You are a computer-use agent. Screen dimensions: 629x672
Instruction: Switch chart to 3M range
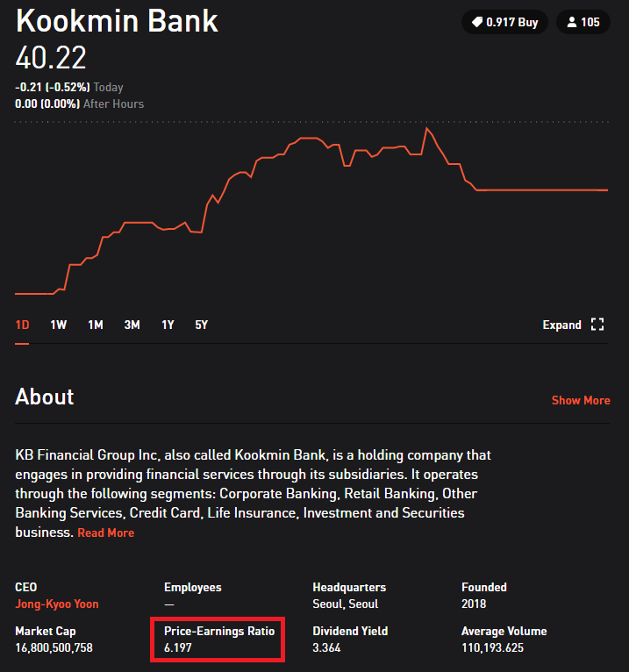point(132,325)
